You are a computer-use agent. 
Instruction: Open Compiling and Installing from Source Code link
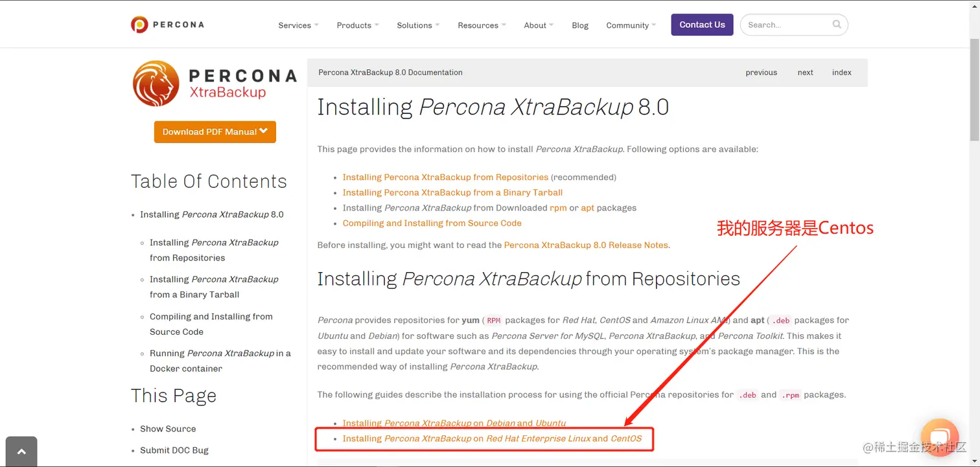(432, 223)
